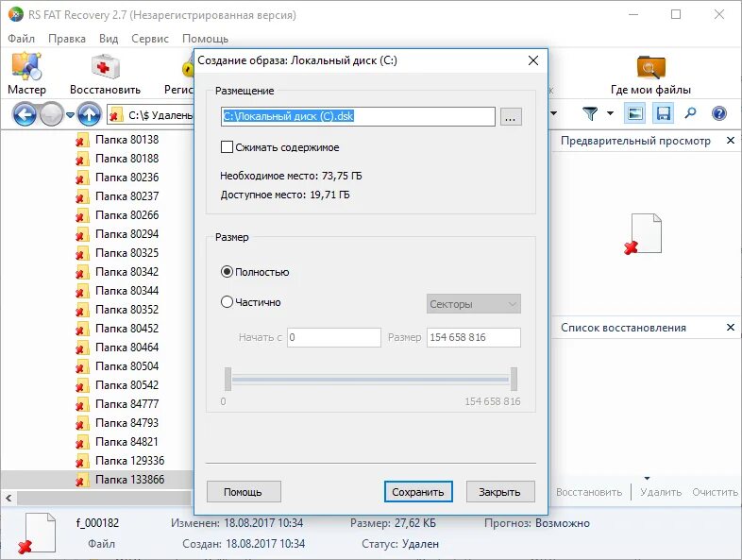Click the sector range slider track
Screen dimensions: 742x560
click(x=370, y=380)
